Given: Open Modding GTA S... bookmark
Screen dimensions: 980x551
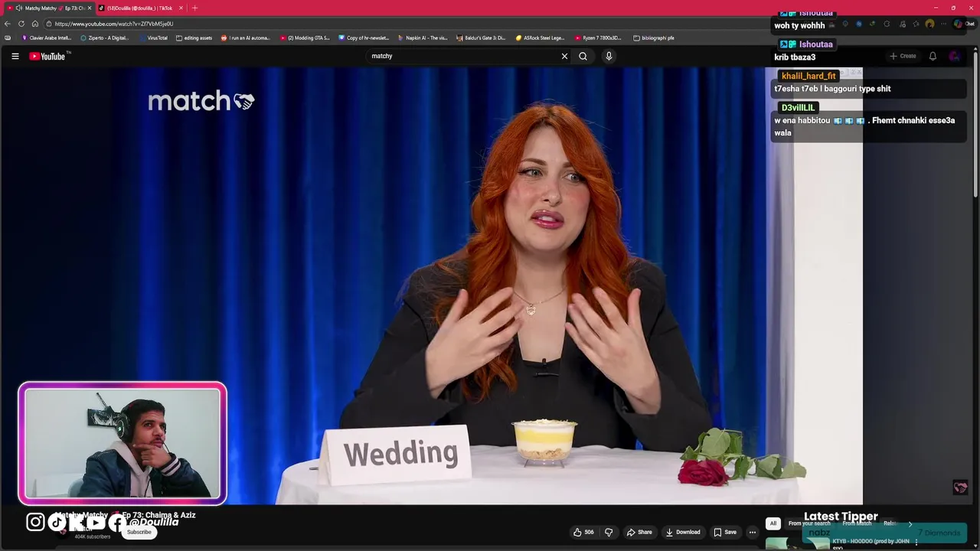Looking at the screenshot, I should coord(305,37).
